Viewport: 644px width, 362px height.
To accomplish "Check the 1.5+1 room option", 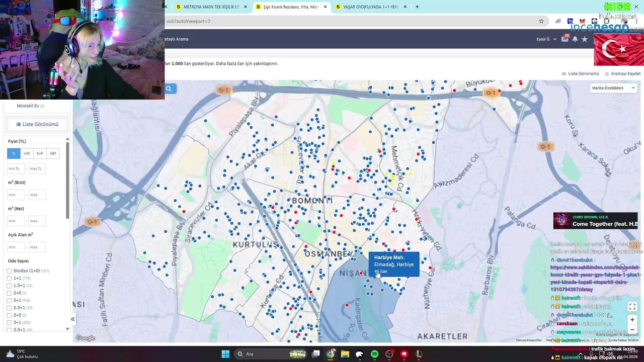I will 9,286.
